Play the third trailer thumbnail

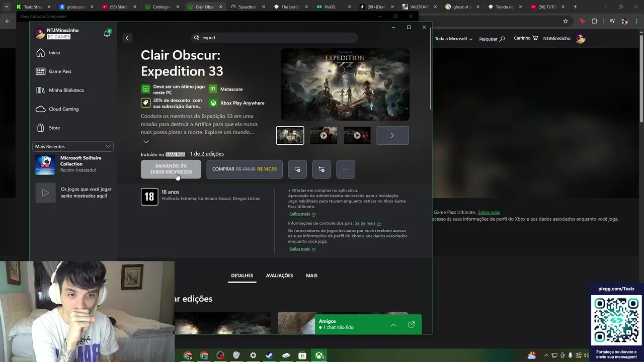pos(357,135)
